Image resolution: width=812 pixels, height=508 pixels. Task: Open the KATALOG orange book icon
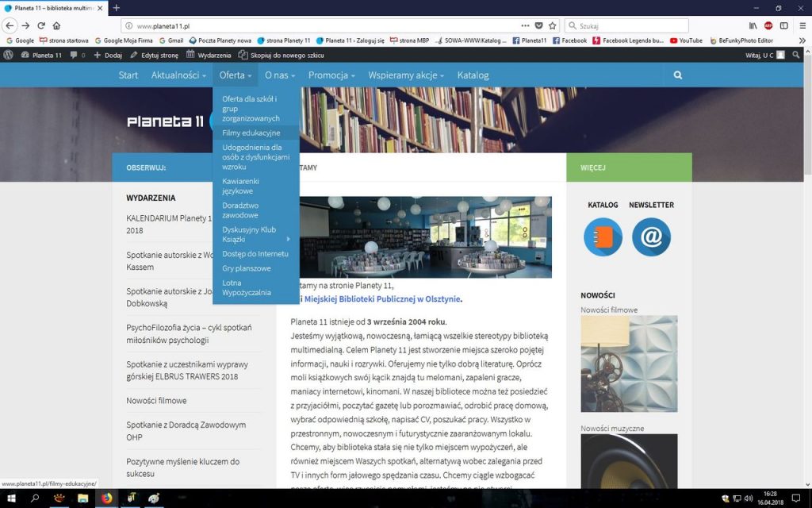(603, 237)
